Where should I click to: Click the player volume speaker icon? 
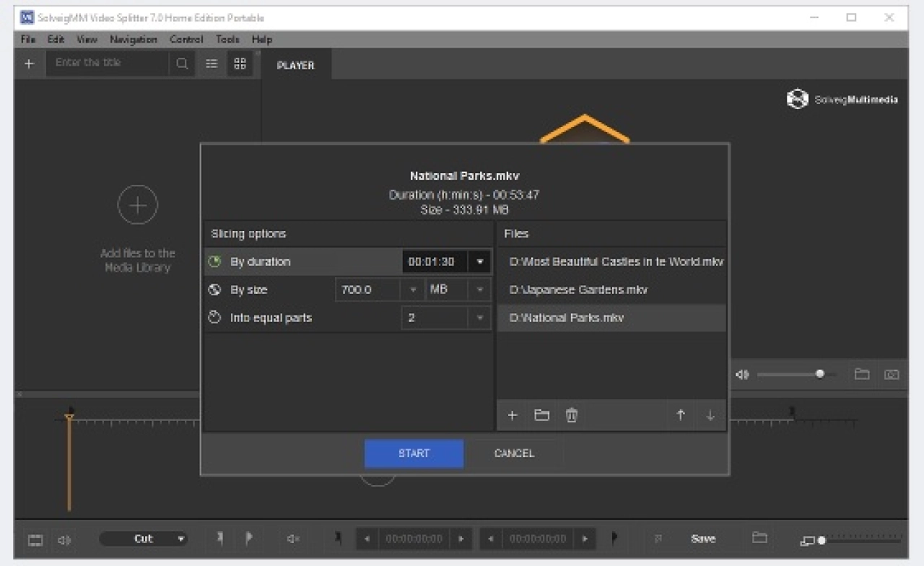pyautogui.click(x=742, y=375)
